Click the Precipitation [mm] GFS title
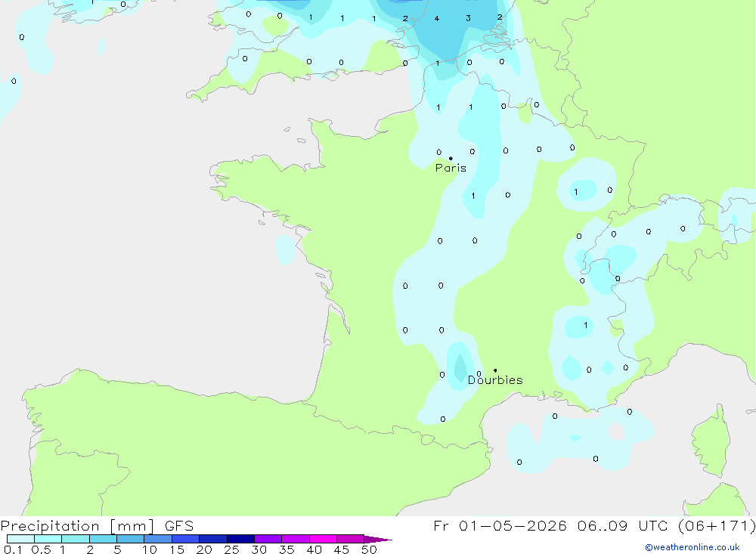 97,526
